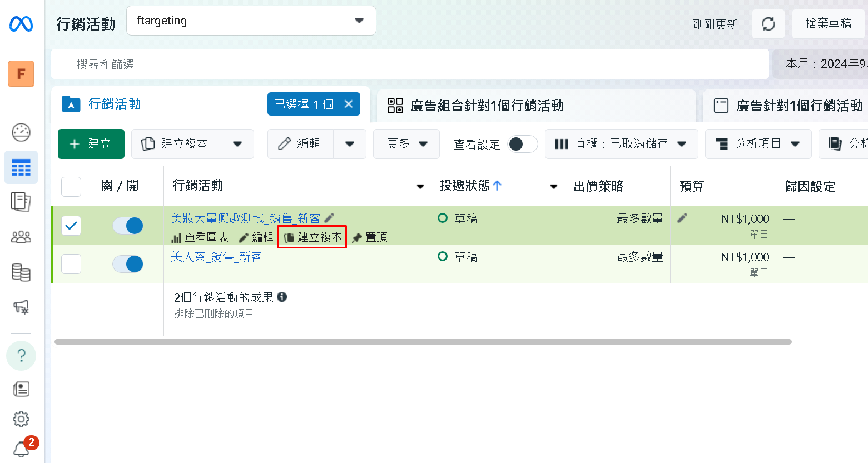Click the toolbar 編輯 button
This screenshot has height=463, width=868.
click(x=301, y=144)
